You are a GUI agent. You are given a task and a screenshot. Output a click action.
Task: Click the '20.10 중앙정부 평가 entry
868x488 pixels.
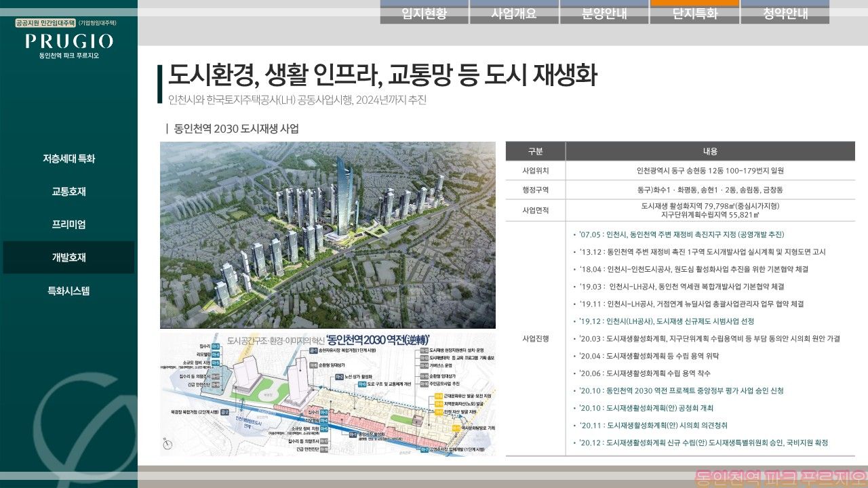click(678, 390)
